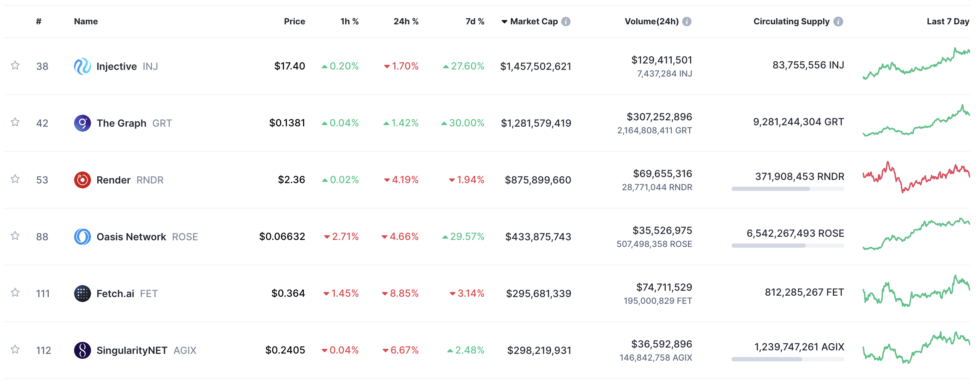The width and height of the screenshot is (980, 386).
Task: Open the Fetch.ai coin page
Action: pyautogui.click(x=115, y=294)
